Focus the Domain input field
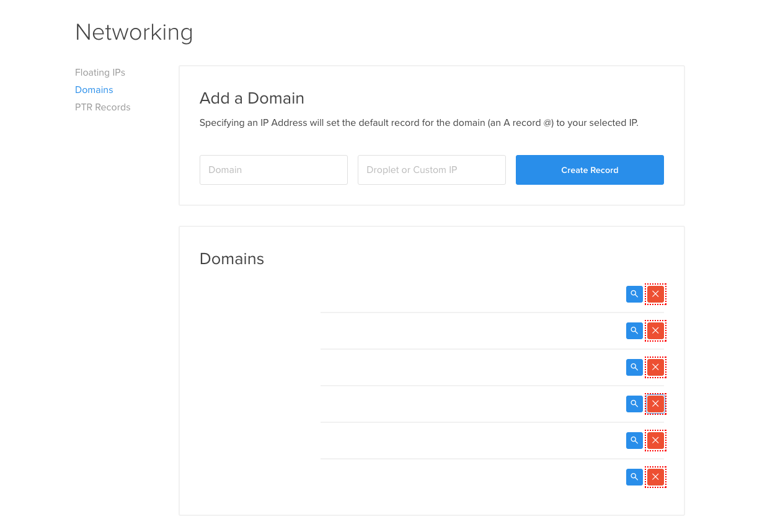Screen dimensions: 757x532 pos(273,170)
